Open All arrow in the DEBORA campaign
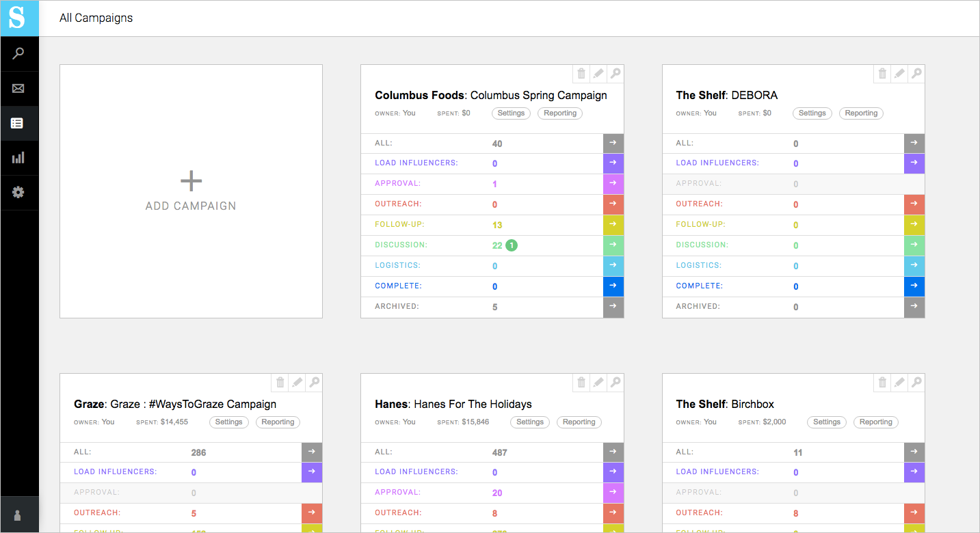The height and width of the screenshot is (533, 980). tap(914, 143)
